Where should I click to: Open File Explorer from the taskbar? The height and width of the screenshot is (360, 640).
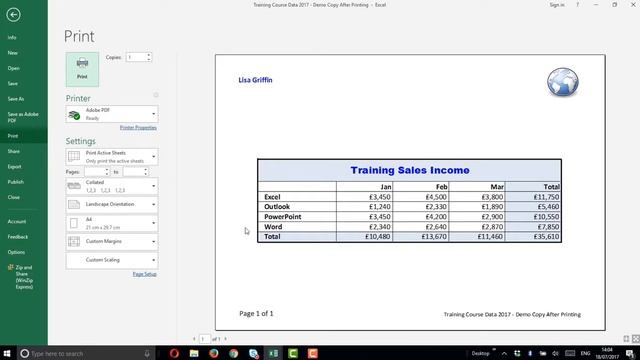(x=194, y=353)
